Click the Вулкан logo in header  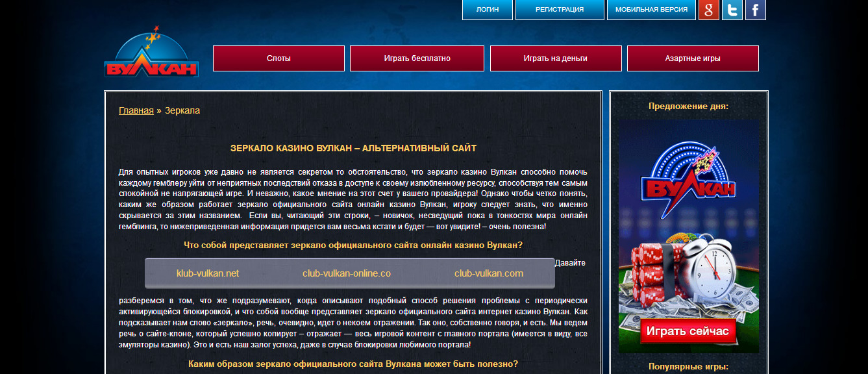pos(151,52)
